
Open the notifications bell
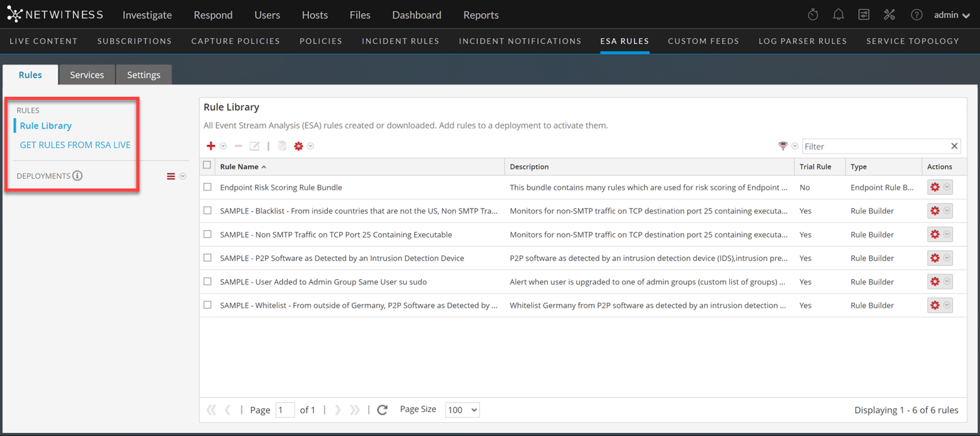coord(838,14)
